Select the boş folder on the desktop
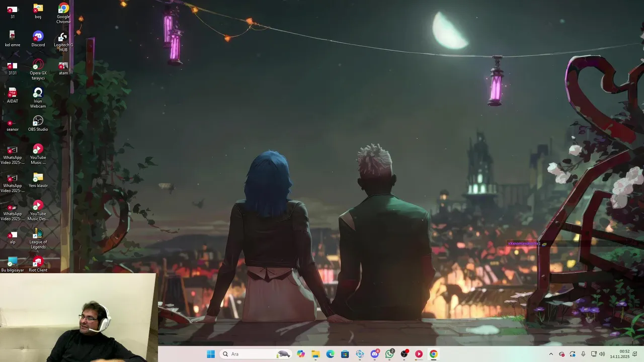 pyautogui.click(x=38, y=11)
